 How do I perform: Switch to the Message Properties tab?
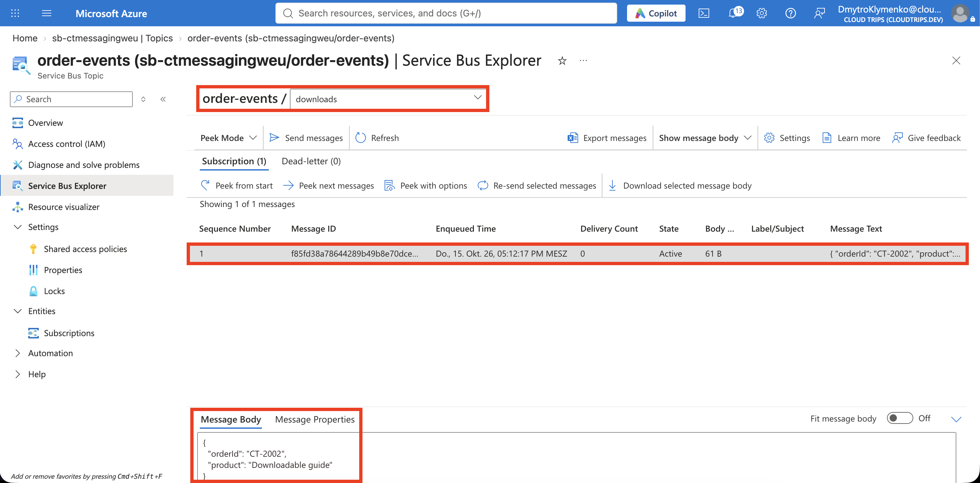pyautogui.click(x=315, y=419)
